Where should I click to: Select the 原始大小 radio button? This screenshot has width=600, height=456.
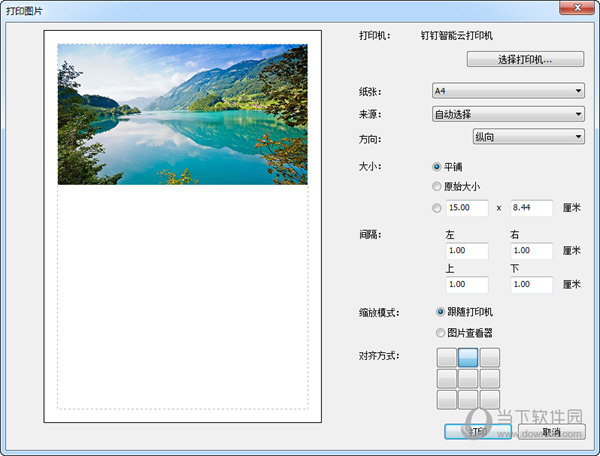point(437,186)
